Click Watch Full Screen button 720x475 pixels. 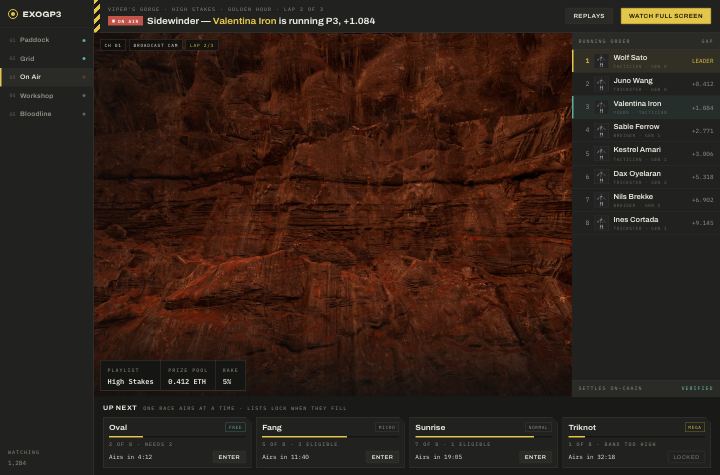click(665, 16)
